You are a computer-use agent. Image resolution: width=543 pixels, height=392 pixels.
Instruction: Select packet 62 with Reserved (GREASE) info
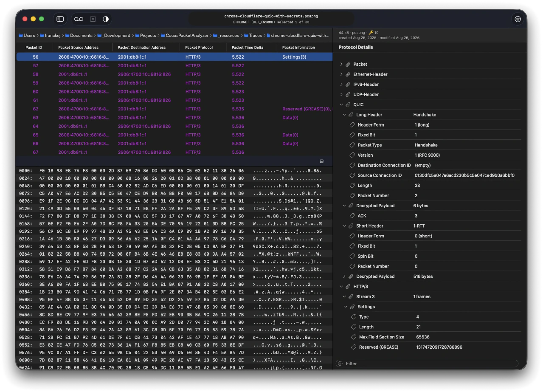point(174,109)
